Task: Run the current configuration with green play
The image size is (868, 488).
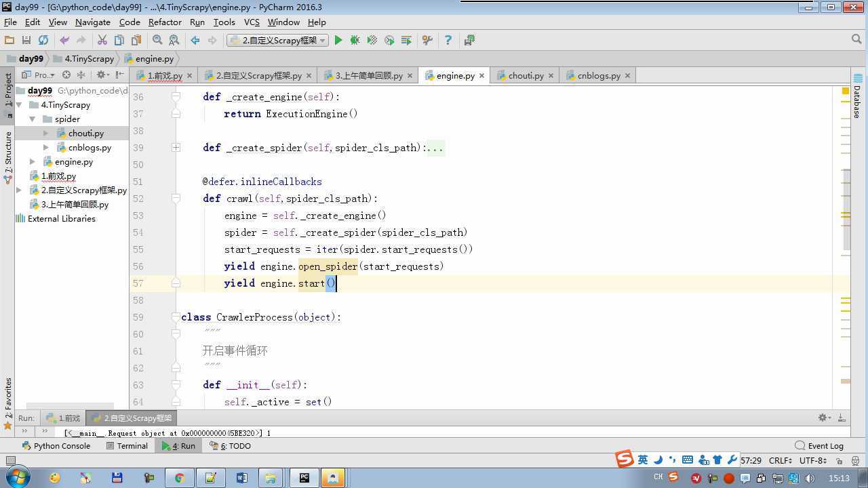Action: pyautogui.click(x=338, y=41)
